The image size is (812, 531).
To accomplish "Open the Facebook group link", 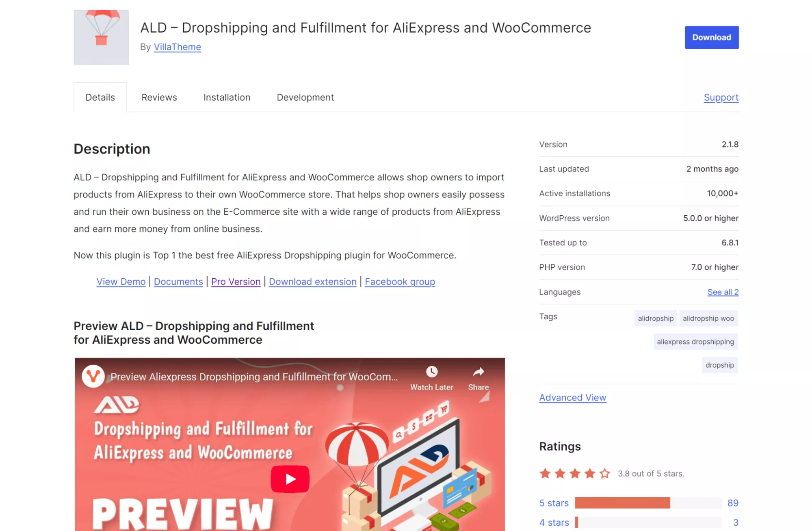I will 400,282.
